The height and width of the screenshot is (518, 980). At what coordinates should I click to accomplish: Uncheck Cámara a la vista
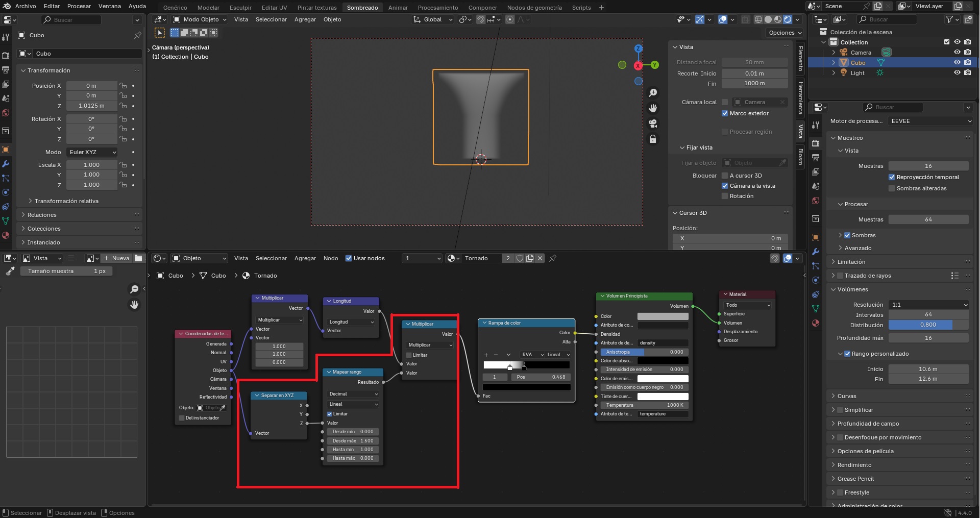725,186
